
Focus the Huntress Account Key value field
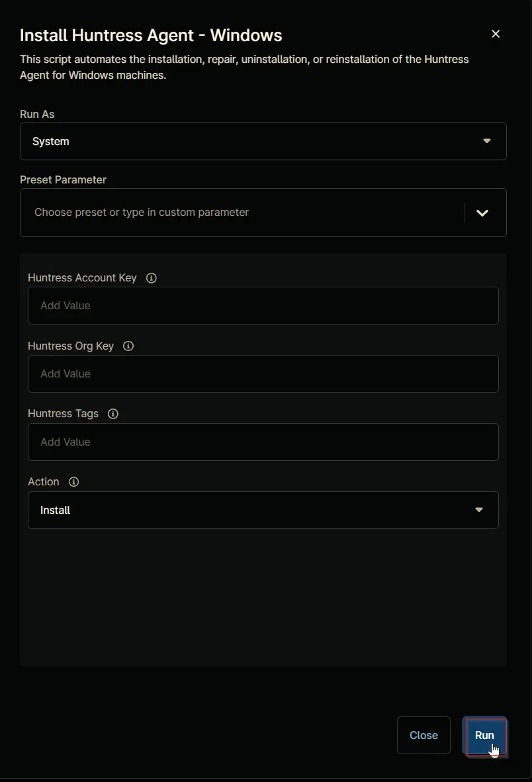(x=263, y=306)
